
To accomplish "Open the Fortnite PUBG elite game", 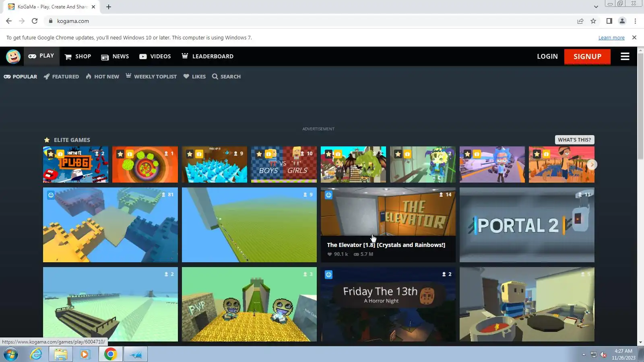I will [x=76, y=165].
